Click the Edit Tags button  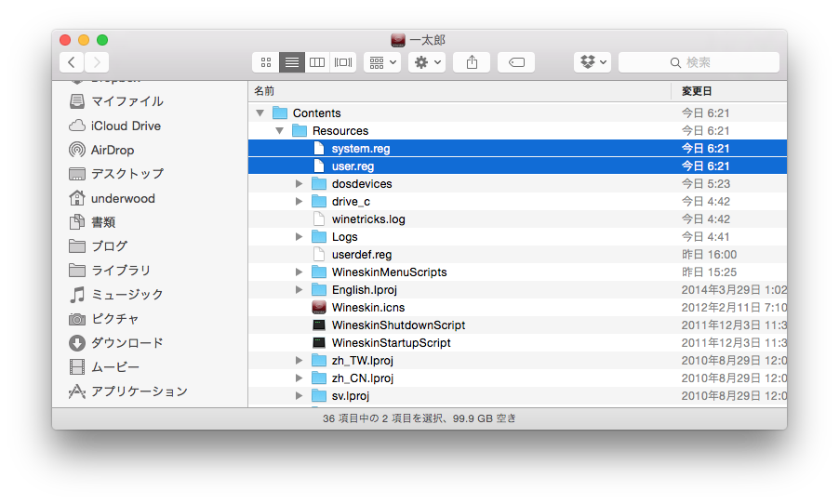click(x=516, y=62)
